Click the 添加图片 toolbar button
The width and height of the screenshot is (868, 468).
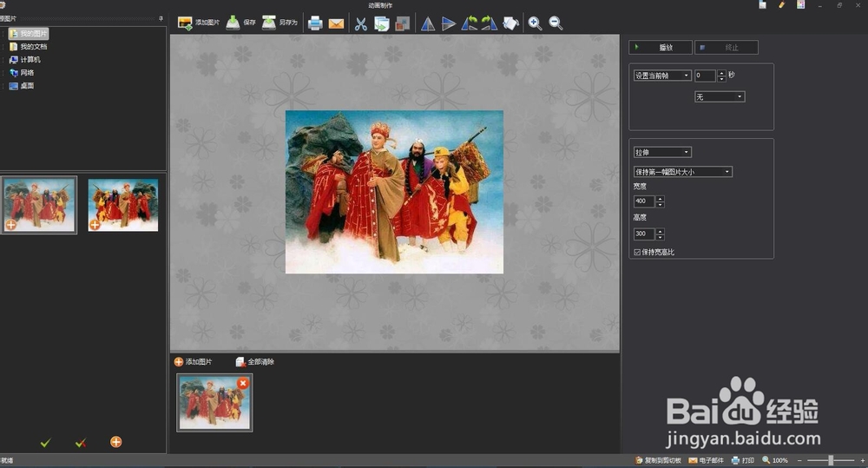click(x=199, y=23)
